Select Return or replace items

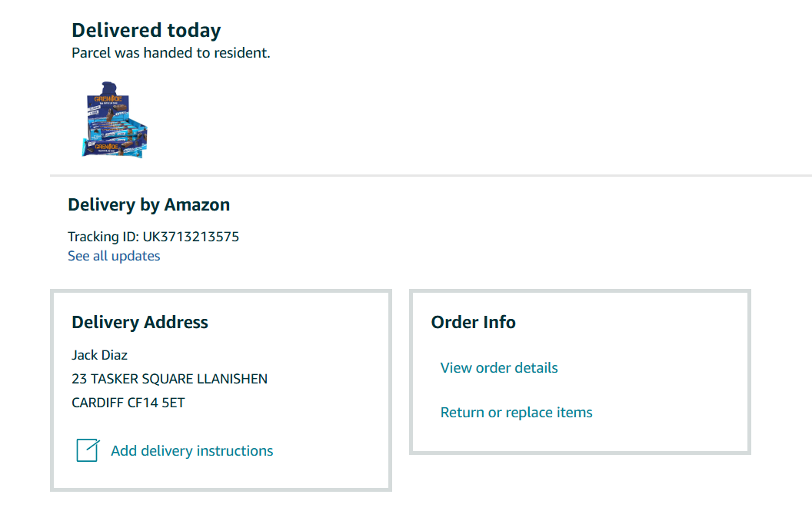pyautogui.click(x=516, y=413)
